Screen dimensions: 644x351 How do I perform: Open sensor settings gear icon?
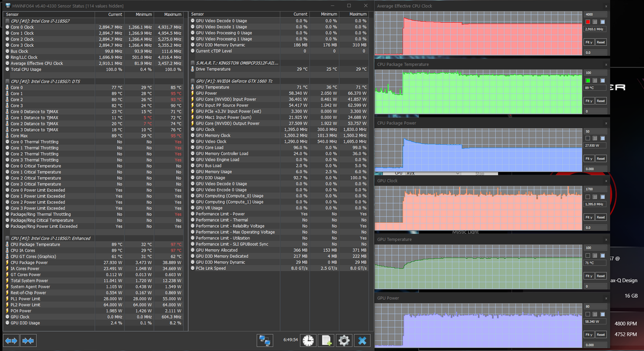point(344,340)
